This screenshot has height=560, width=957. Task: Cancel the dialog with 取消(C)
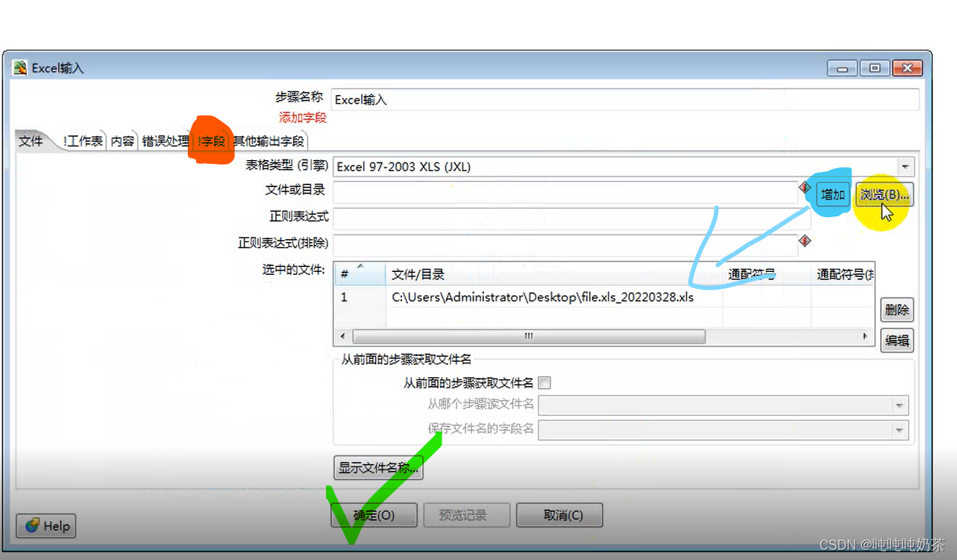559,515
